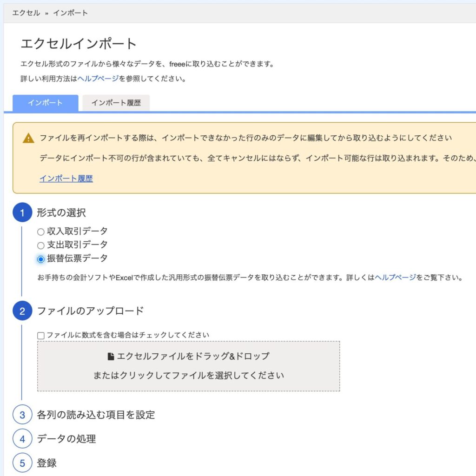
Task: Click the file icon in the drop zone
Action: coord(111,356)
